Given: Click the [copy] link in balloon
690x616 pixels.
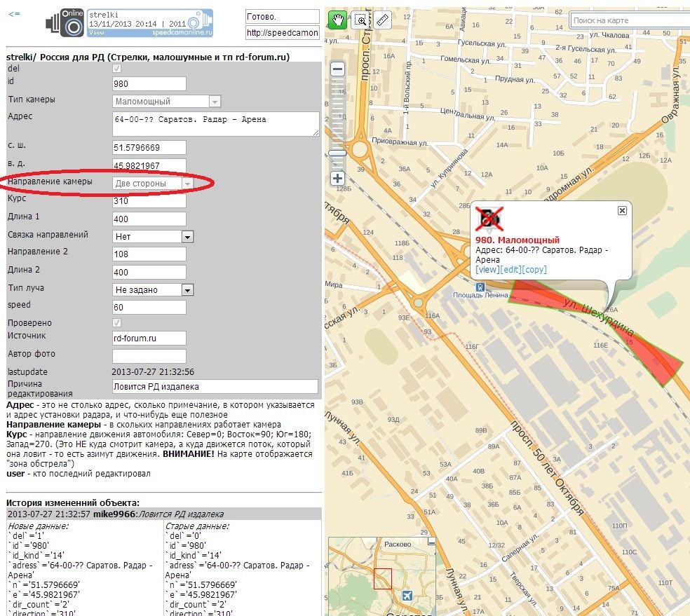Looking at the screenshot, I should (x=534, y=270).
